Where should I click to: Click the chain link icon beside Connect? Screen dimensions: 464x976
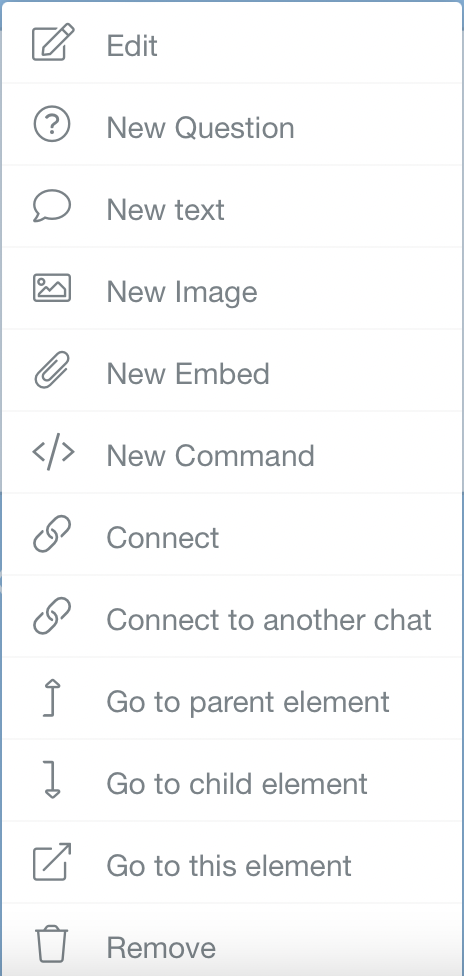[52, 534]
